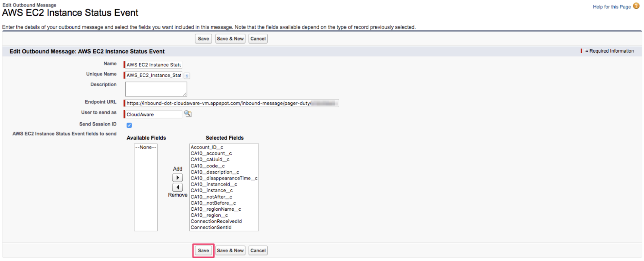Viewport: 644px width, 261px height.
Task: Select Account_ID__c in Selected Fields
Action: (207, 147)
